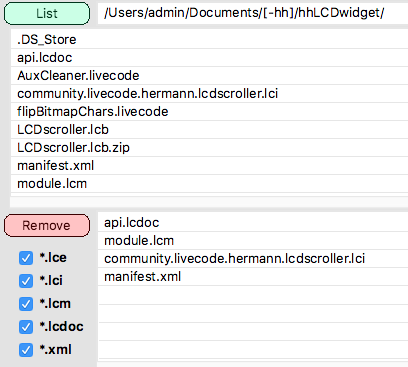Select LCDscroller.lcb.zip file entry
The image size is (408, 367).
(x=209, y=148)
